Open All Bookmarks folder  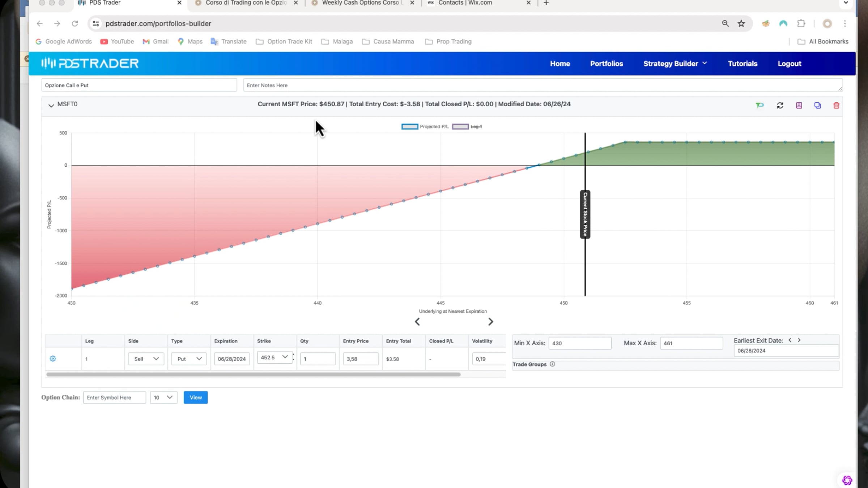coord(823,42)
